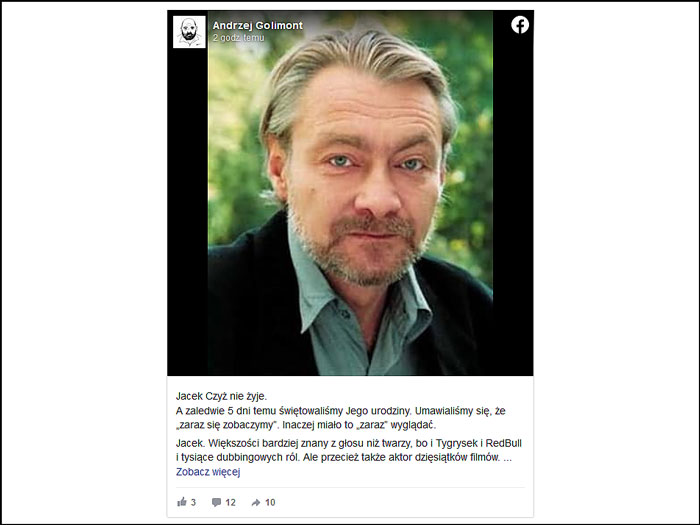Click the 'Jacek Czyż nie żyje.' text line
Screen dimensions: 700x525
click(x=221, y=396)
